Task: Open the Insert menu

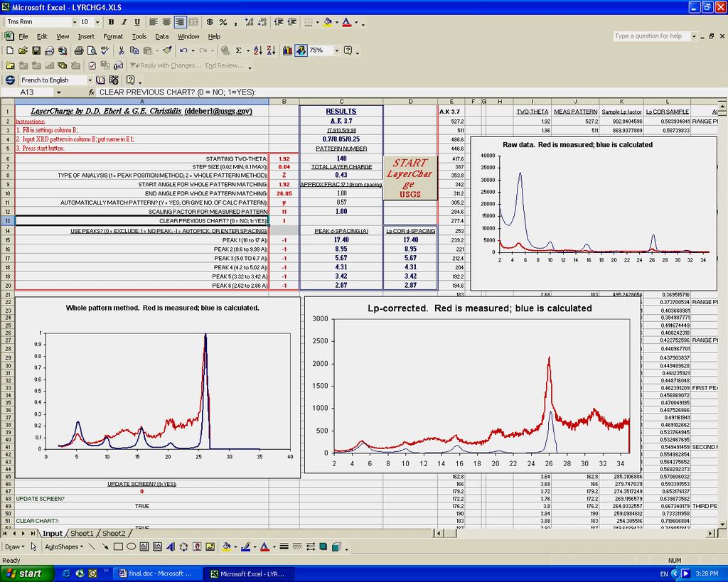Action: [86, 36]
